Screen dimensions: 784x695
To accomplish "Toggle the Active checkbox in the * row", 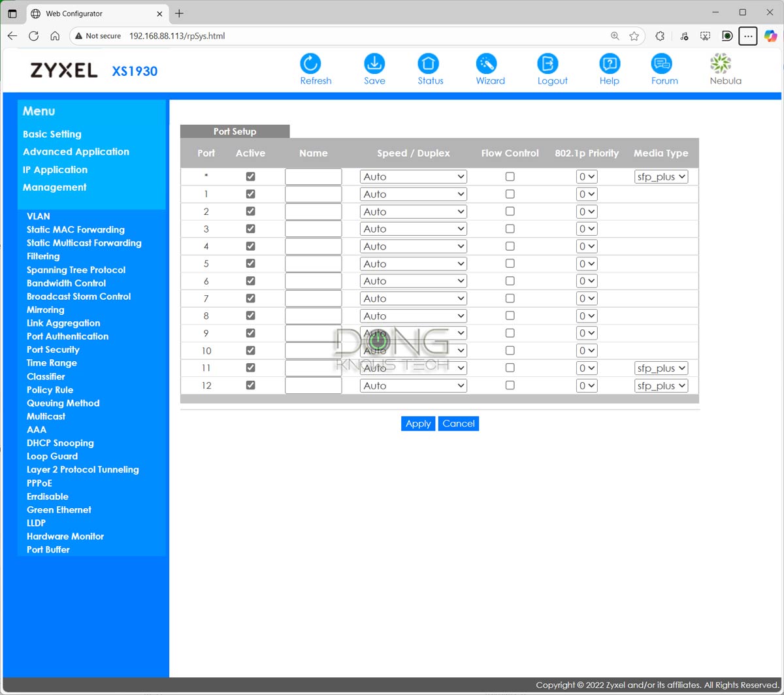I will [x=250, y=176].
